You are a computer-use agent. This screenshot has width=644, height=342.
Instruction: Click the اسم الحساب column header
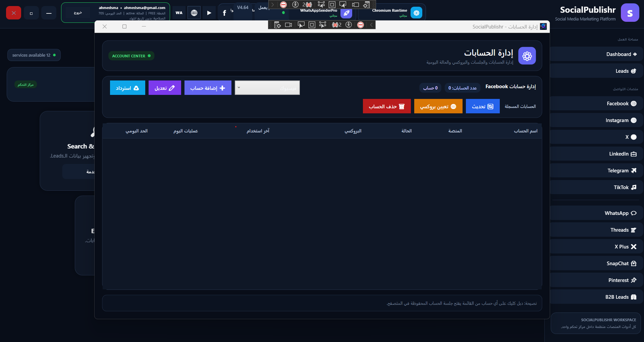[525, 131]
